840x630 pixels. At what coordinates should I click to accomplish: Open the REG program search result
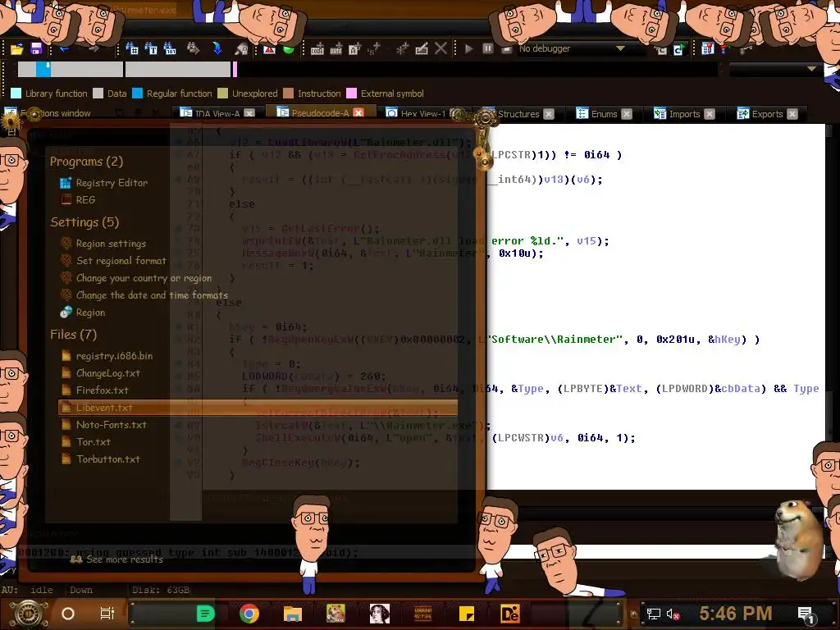click(x=85, y=200)
